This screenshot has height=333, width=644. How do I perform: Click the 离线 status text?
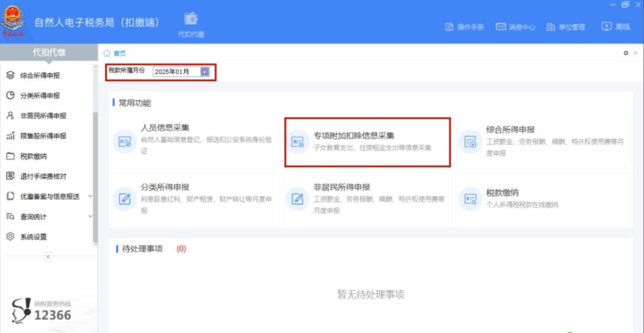(623, 27)
